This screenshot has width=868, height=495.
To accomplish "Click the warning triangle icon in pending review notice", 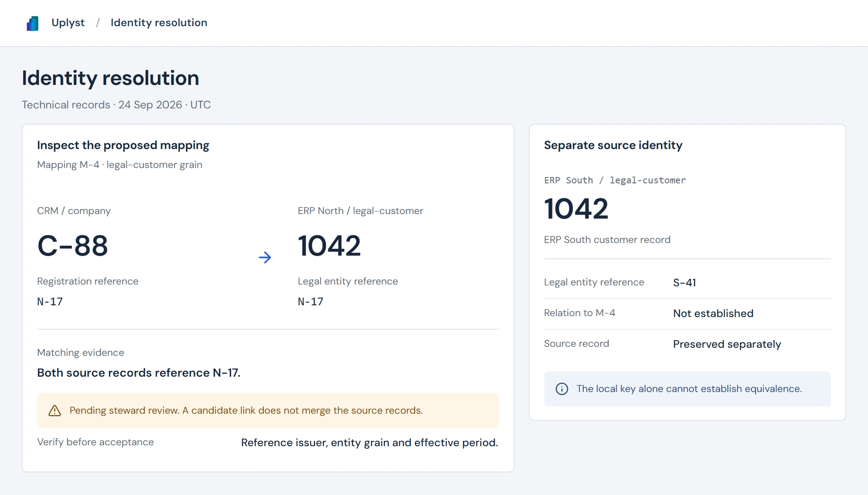I will 55,411.
